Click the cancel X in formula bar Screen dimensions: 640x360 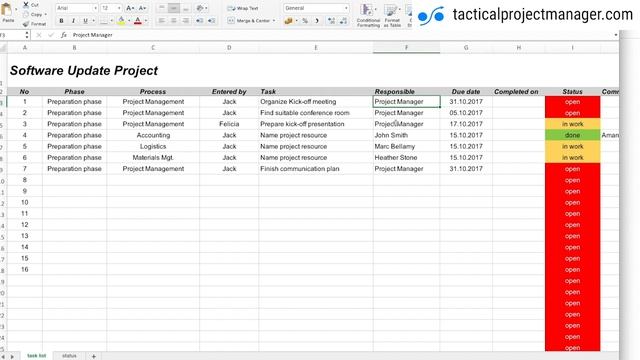point(39,35)
